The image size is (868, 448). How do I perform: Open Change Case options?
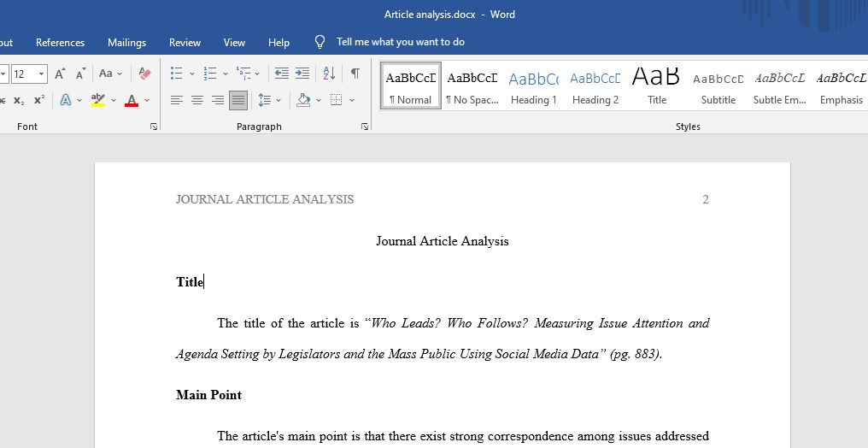click(x=106, y=73)
